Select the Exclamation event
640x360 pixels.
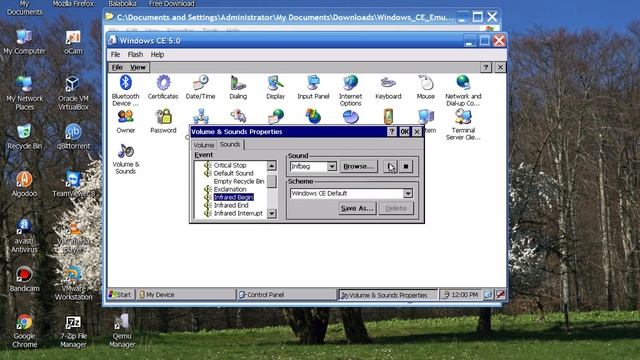(230, 189)
